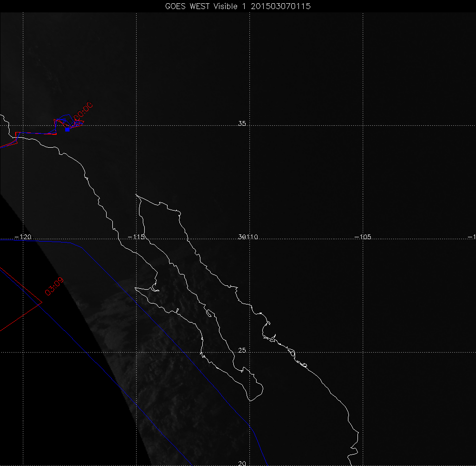Click the 20 latitude label at bottom
This screenshot has width=476, height=466.
coord(242,463)
